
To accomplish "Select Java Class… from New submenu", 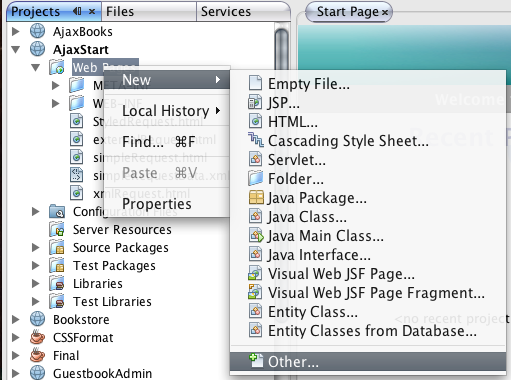I will coord(368,217).
